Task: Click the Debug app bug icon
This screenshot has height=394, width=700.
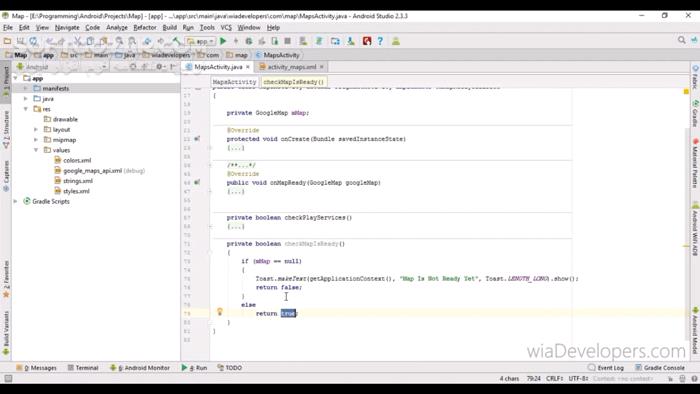Action: click(249, 41)
